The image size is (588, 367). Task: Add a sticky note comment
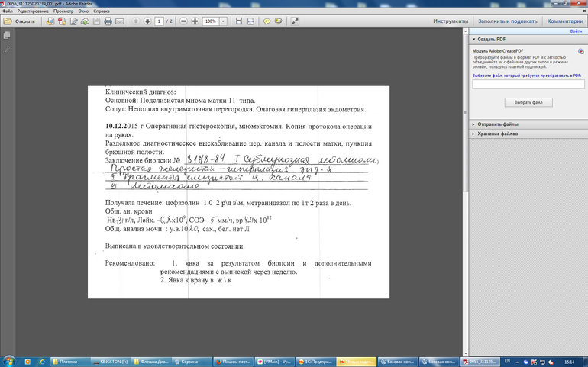pyautogui.click(x=267, y=21)
